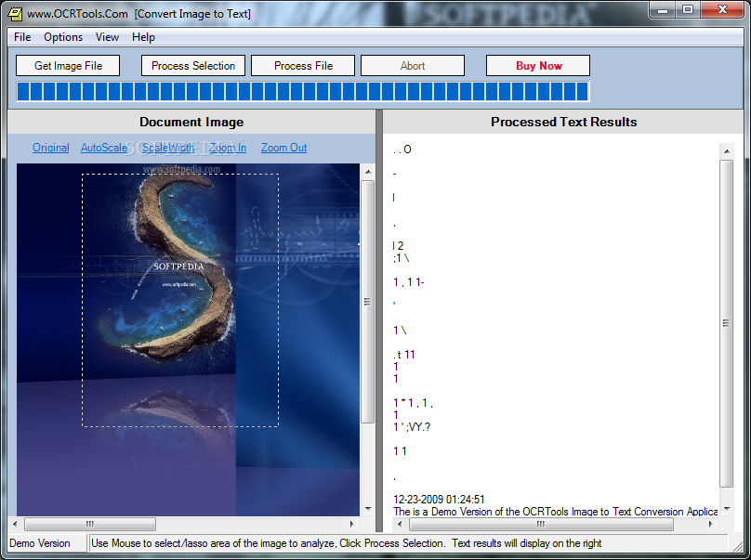The width and height of the screenshot is (751, 560).
Task: Click the '1 , 1 1-' result line
Action: pos(409,282)
